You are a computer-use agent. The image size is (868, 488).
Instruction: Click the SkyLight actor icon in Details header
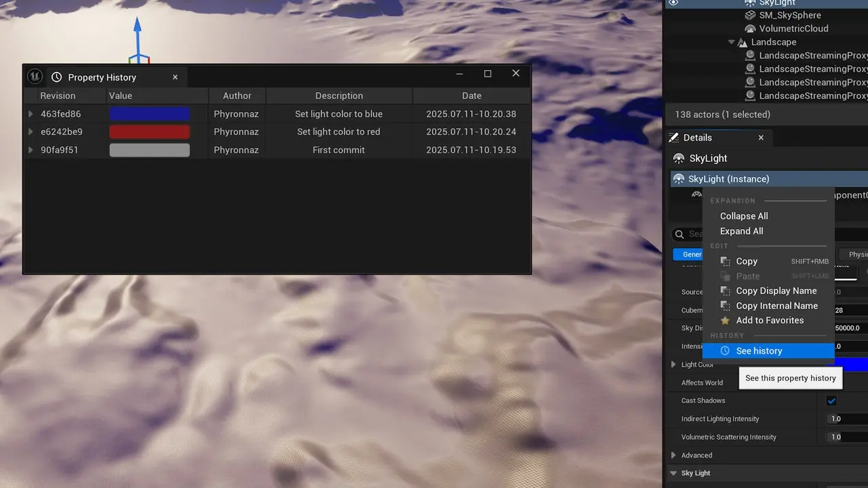[679, 159]
